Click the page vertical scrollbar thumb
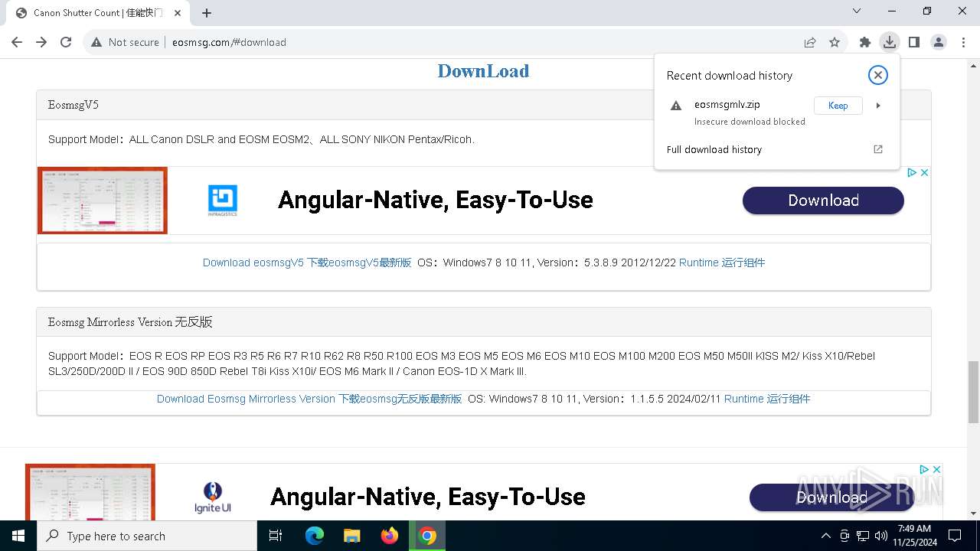Image resolution: width=980 pixels, height=551 pixels. [973, 391]
